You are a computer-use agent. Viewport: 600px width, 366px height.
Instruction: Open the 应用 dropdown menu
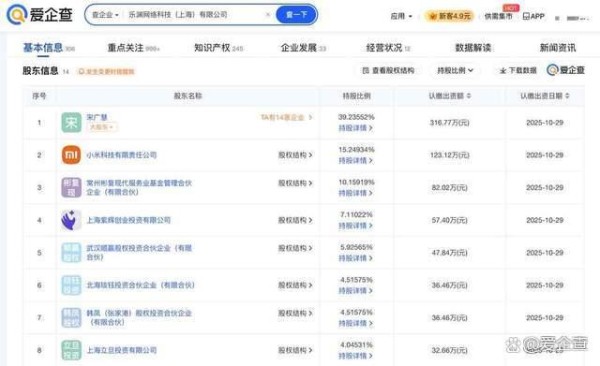[401, 16]
